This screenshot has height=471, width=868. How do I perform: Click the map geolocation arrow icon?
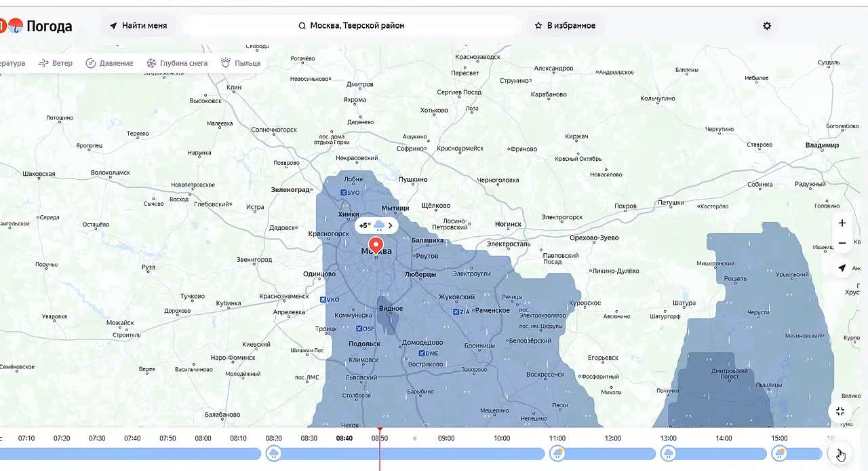[x=842, y=268]
